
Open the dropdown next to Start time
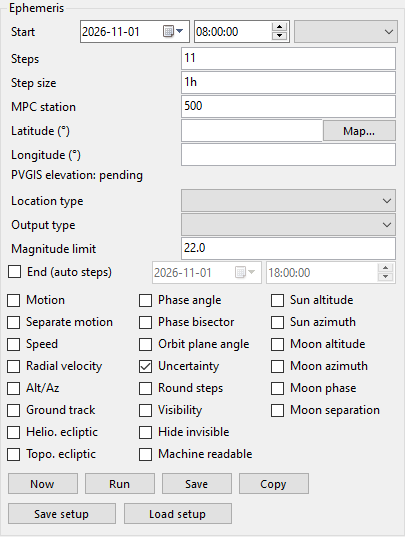(346, 32)
